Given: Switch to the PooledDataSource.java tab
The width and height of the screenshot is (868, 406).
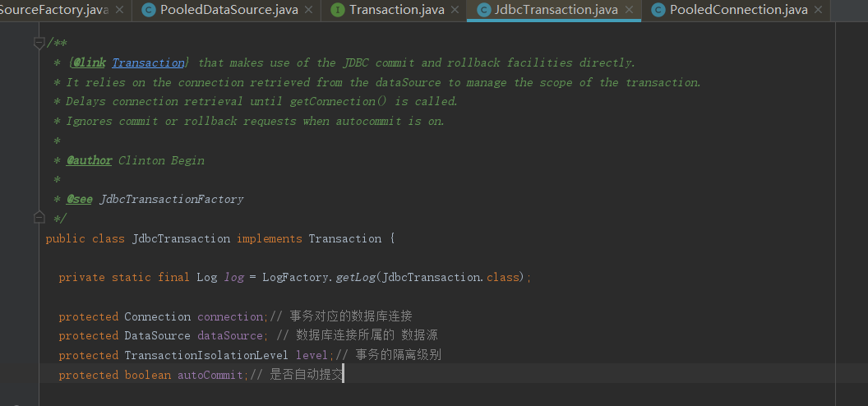Looking at the screenshot, I should click(229, 10).
